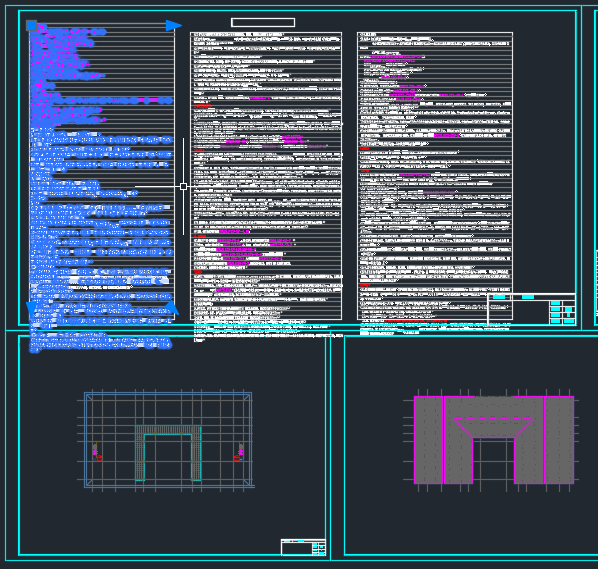The image size is (598, 569).
Task: Click the square location grip of selected text
Action: point(31,26)
